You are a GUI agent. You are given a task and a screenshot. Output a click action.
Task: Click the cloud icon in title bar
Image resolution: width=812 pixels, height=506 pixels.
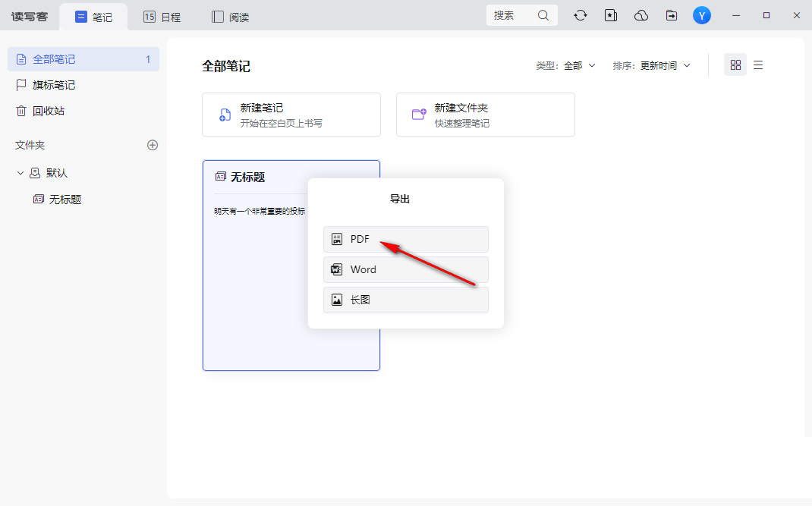[641, 15]
